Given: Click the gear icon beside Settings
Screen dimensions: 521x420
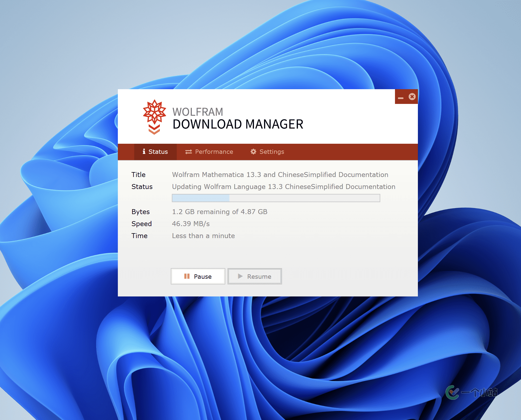Looking at the screenshot, I should 253,152.
